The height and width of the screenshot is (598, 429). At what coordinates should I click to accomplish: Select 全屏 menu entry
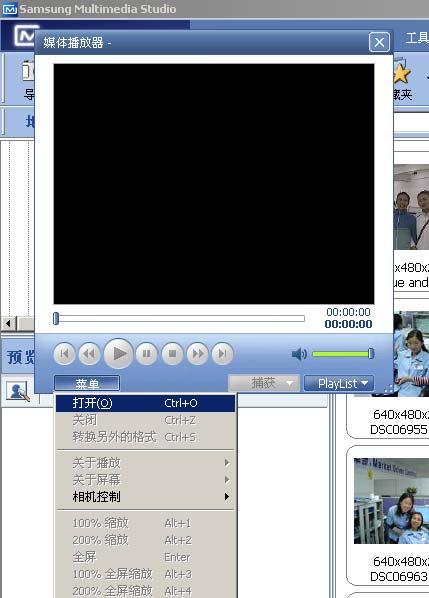click(x=145, y=557)
